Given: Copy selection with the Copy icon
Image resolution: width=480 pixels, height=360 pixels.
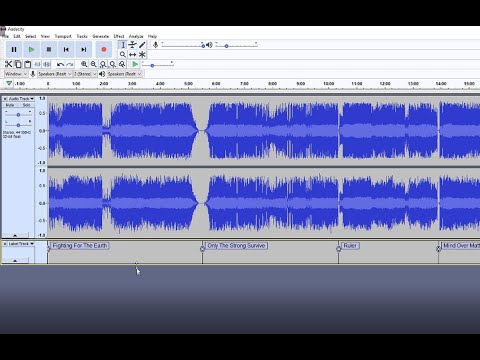Looking at the screenshot, I should [x=18, y=64].
